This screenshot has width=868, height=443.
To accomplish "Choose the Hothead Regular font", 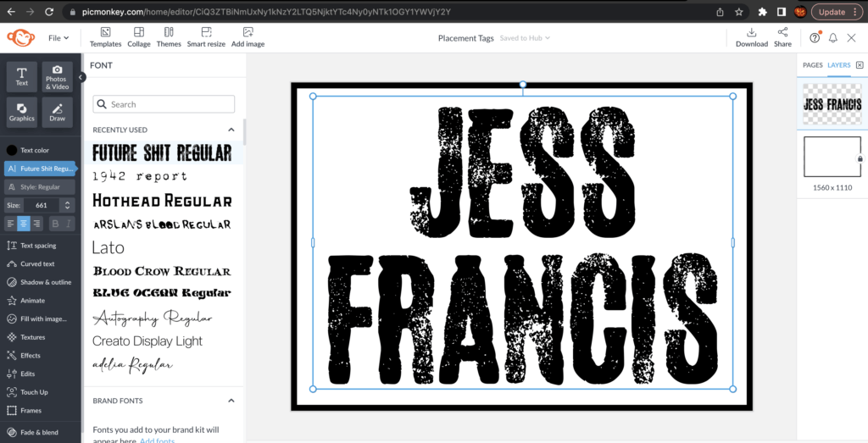I will [162, 201].
